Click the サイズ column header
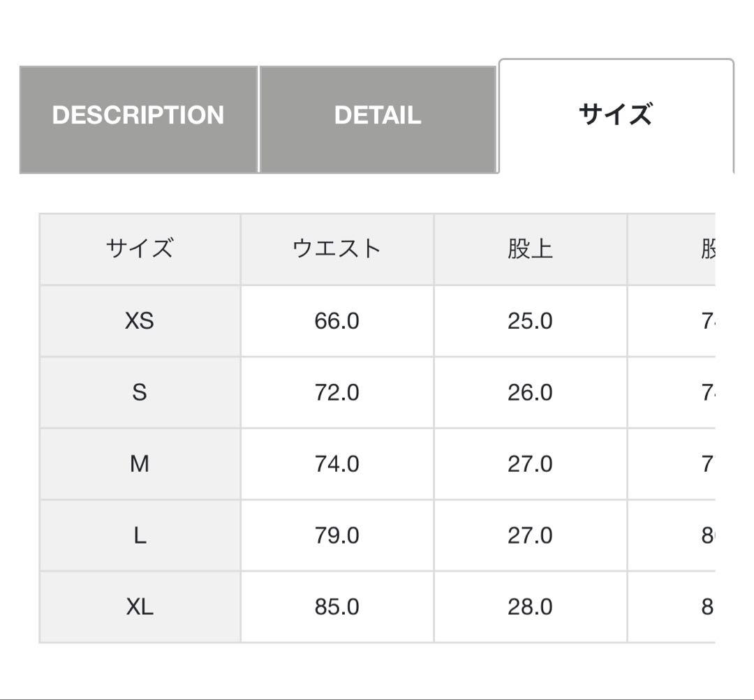The image size is (754, 700). [x=140, y=248]
